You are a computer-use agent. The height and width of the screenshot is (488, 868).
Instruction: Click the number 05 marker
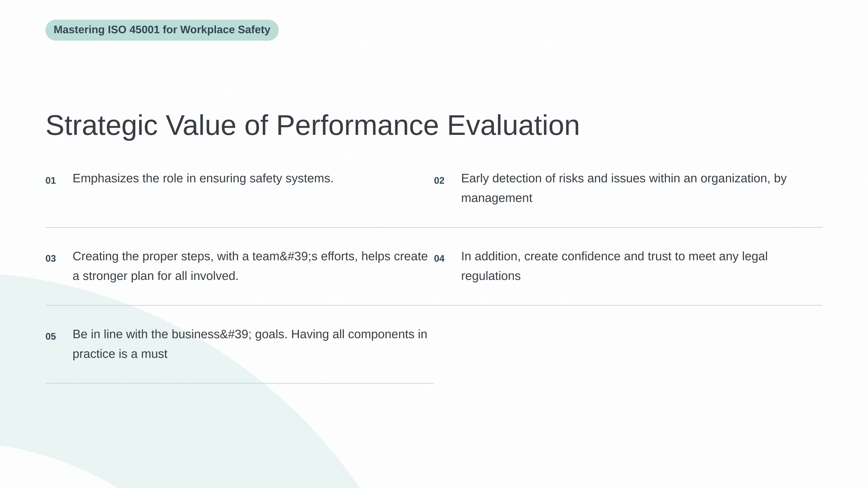(51, 337)
